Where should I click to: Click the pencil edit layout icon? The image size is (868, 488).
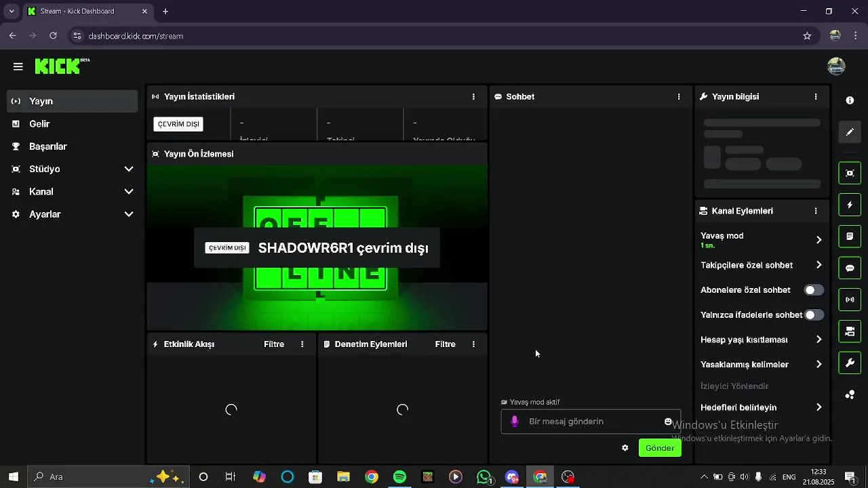(x=850, y=132)
